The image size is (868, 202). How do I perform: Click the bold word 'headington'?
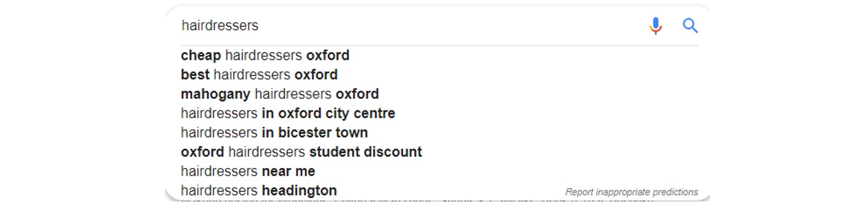click(299, 191)
